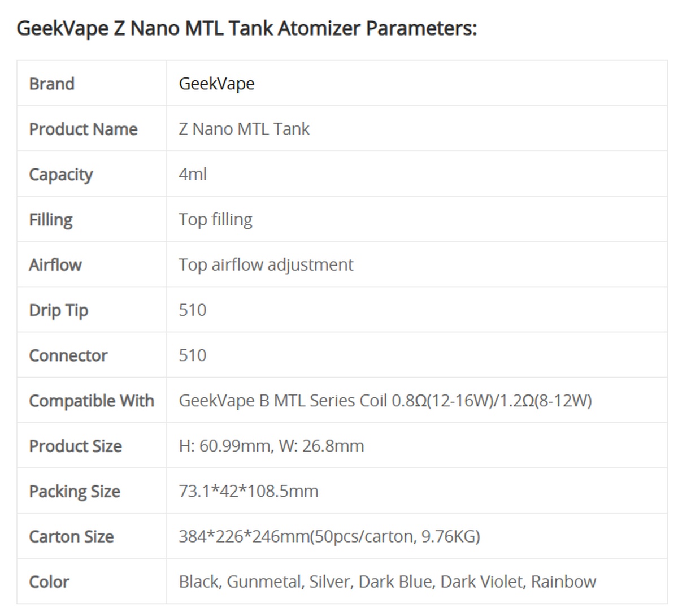Viewport: 678px width, 616px height.
Task: Select the Product Name label cell
Action: tap(92, 128)
